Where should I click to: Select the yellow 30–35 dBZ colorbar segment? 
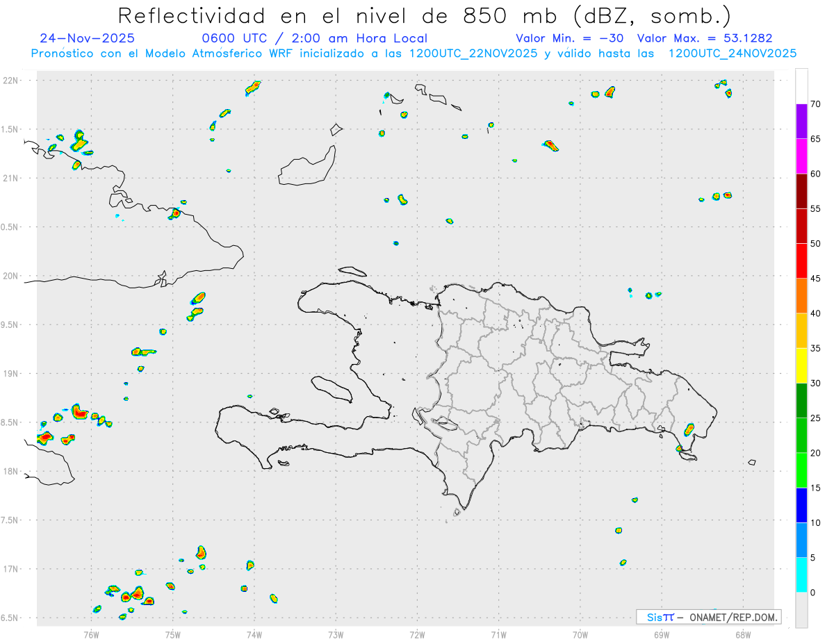coord(801,365)
